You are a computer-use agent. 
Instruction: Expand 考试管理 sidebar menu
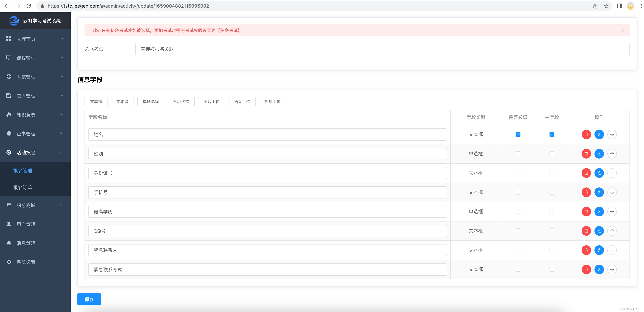(35, 77)
